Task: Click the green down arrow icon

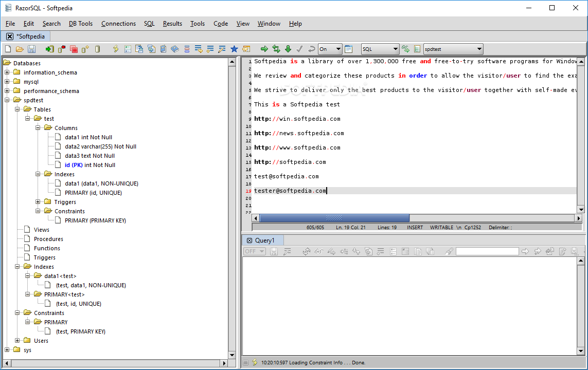Action: 288,49
